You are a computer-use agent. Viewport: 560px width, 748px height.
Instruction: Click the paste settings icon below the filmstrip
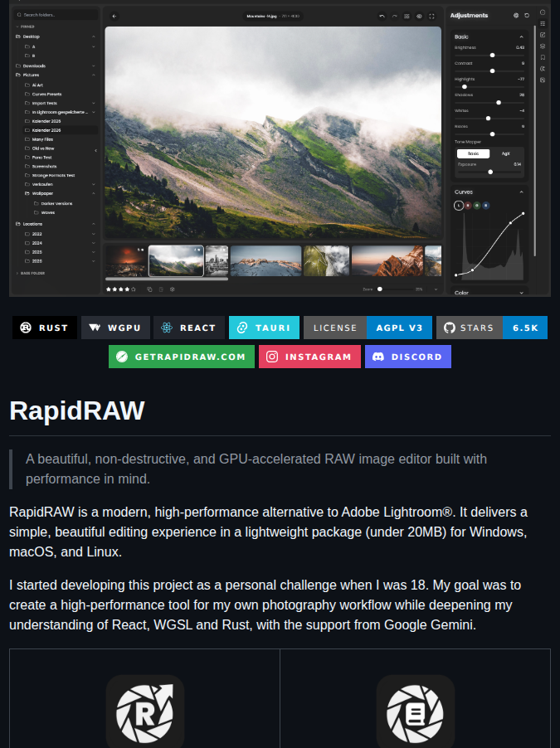click(x=161, y=289)
